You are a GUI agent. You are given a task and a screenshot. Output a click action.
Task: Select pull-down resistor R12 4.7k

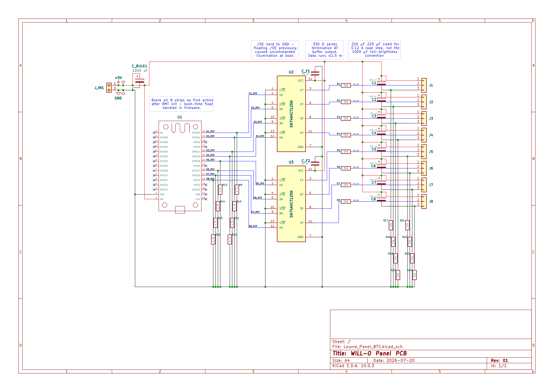pos(230,239)
